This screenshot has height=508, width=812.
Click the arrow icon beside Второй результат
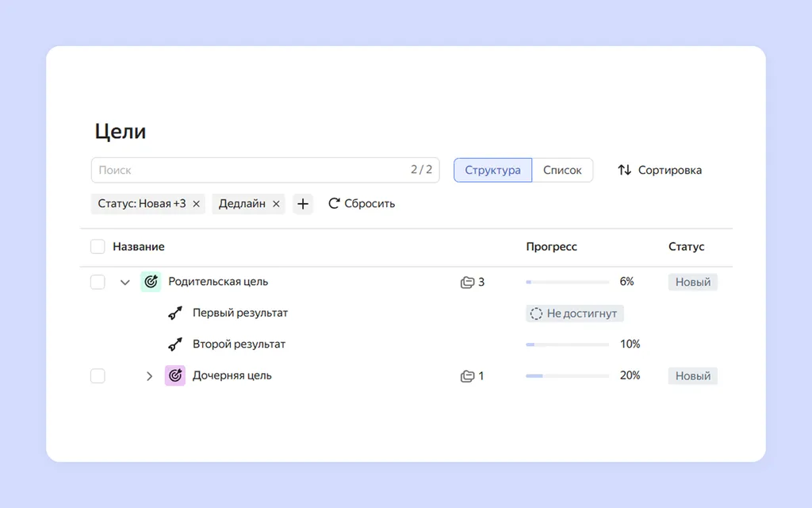[175, 344]
